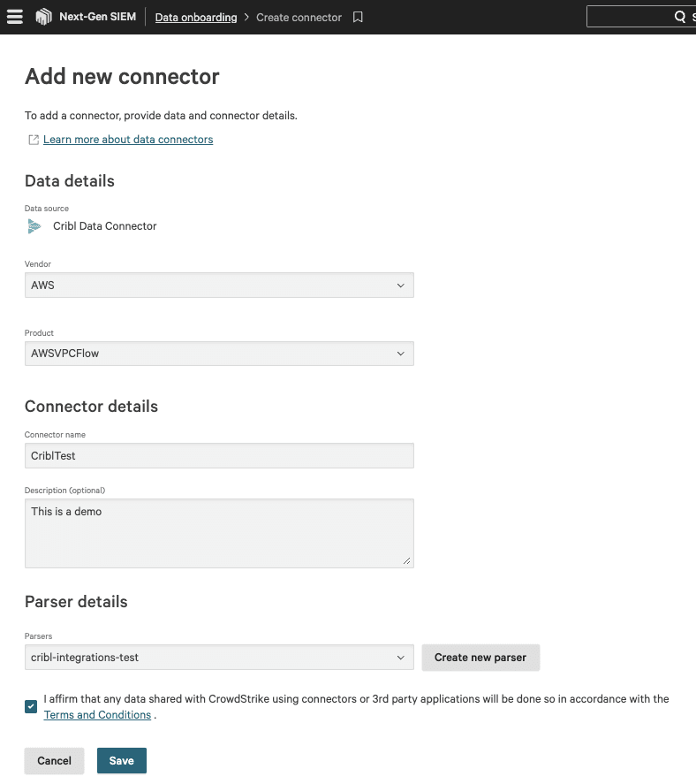Click into the Connector name field
696x784 pixels.
219,456
